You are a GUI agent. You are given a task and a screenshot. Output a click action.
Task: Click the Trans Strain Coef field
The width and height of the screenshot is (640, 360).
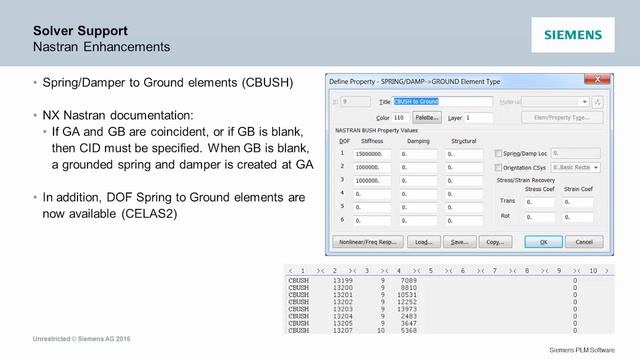tap(578, 202)
